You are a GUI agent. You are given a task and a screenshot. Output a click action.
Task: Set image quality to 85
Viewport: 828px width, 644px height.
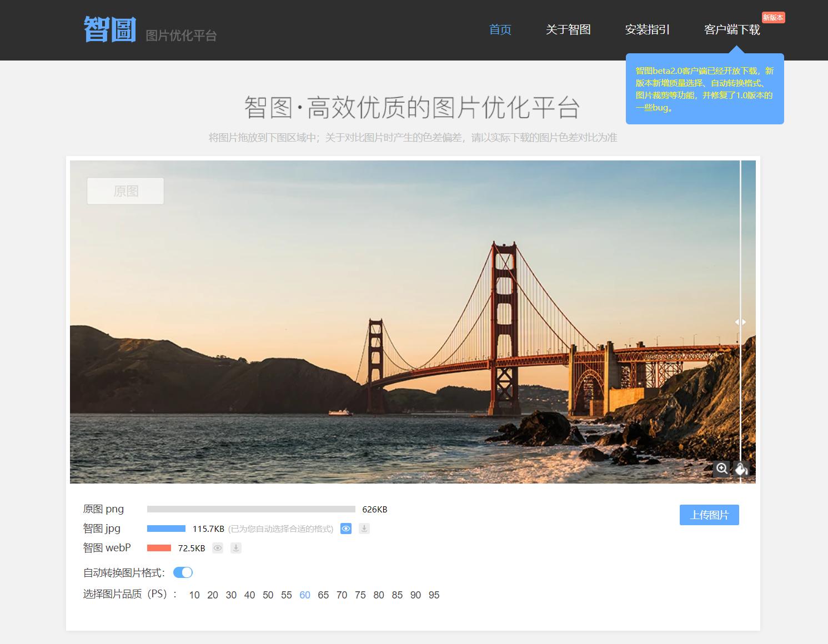[397, 595]
